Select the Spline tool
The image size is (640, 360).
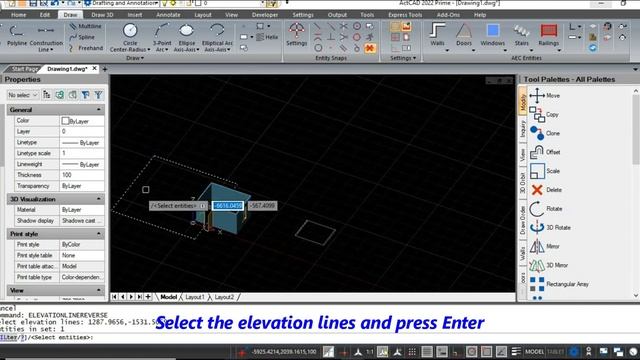click(82, 37)
